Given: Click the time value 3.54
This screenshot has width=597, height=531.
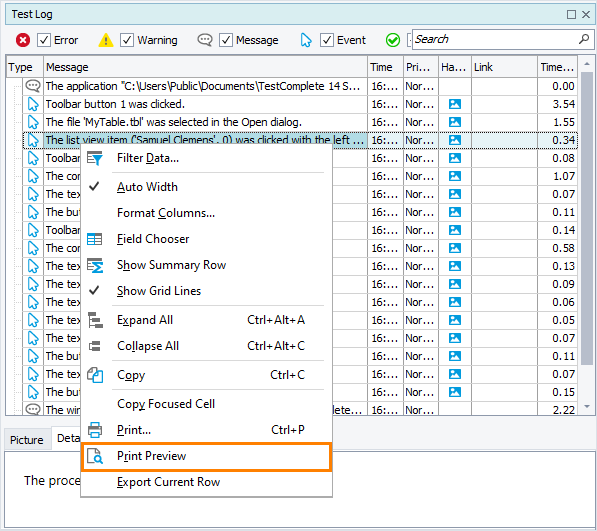Looking at the screenshot, I should click(x=563, y=104).
